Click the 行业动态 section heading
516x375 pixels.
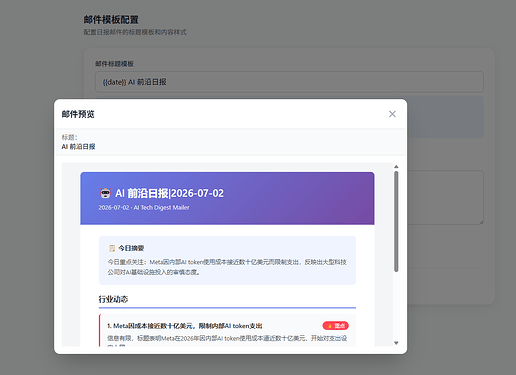pyautogui.click(x=113, y=299)
